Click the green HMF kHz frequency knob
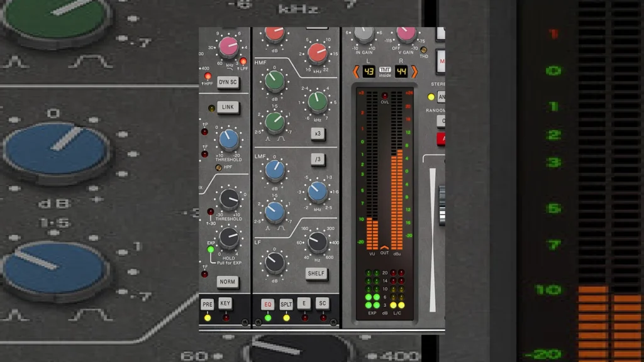 (x=318, y=102)
